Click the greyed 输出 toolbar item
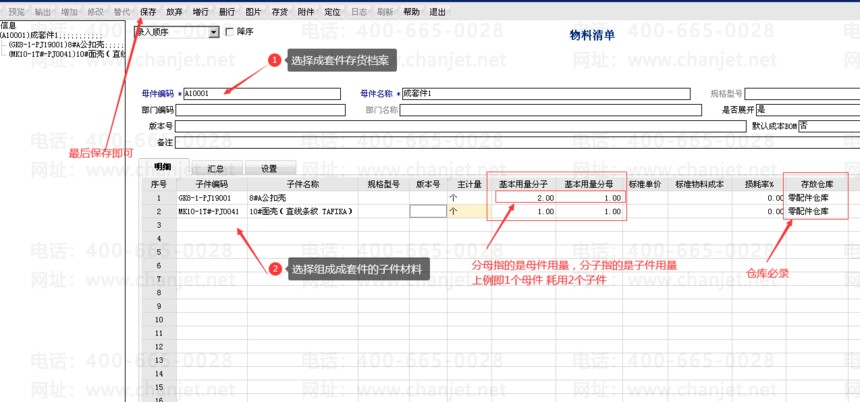Viewport: 860px width, 402px height. tap(43, 12)
